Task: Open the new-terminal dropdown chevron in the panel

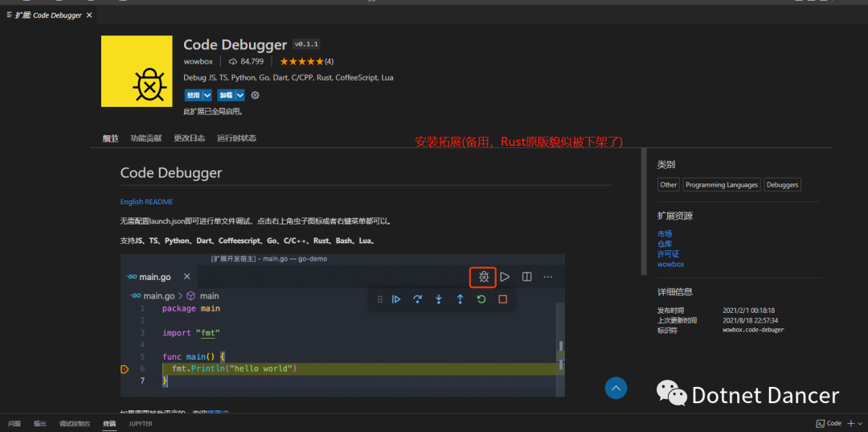Action: point(860,423)
